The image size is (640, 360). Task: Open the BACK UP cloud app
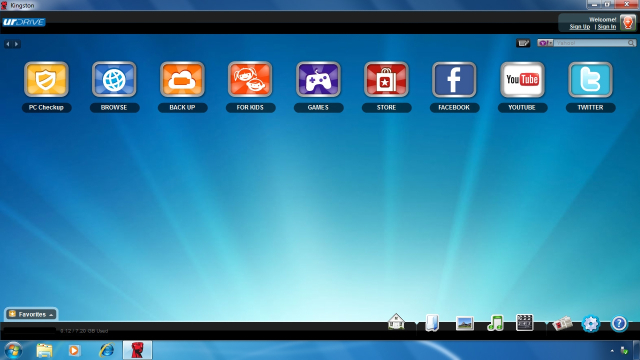tap(182, 79)
